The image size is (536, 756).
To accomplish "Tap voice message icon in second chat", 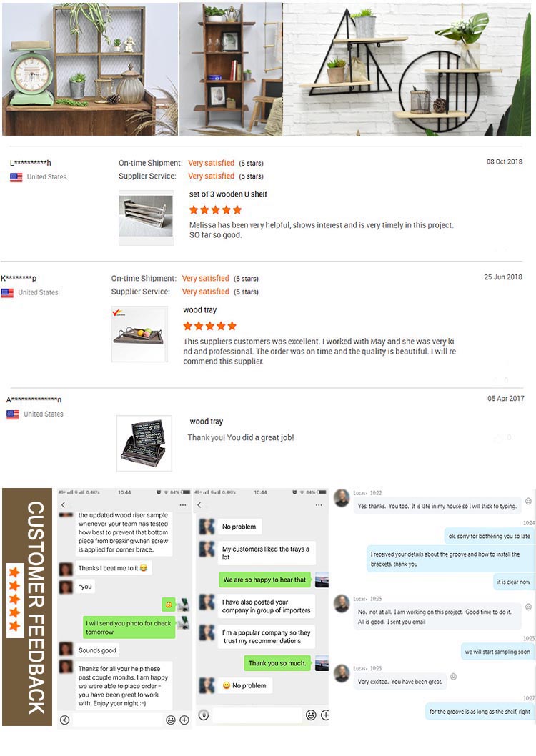I will (x=204, y=715).
